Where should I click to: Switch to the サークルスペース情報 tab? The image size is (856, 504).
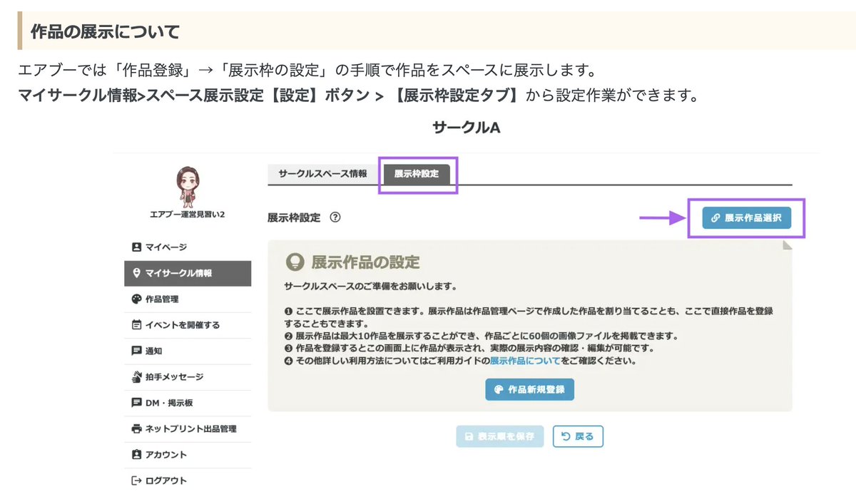322,174
